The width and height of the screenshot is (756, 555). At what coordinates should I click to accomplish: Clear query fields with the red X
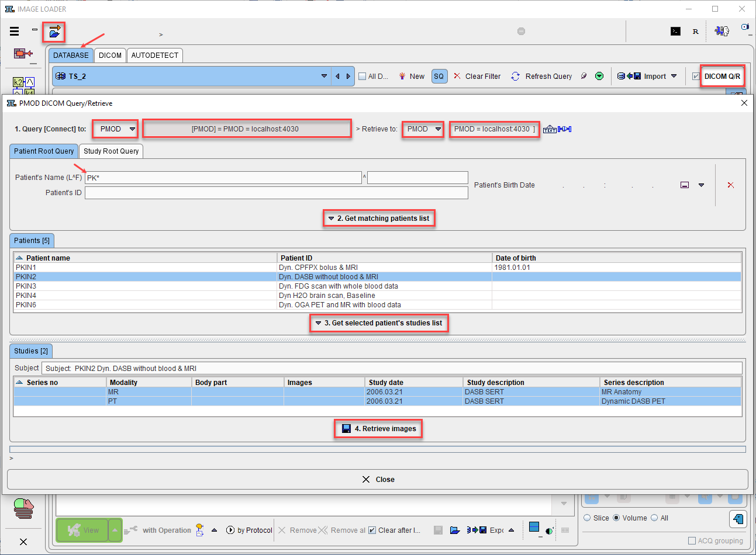point(730,185)
